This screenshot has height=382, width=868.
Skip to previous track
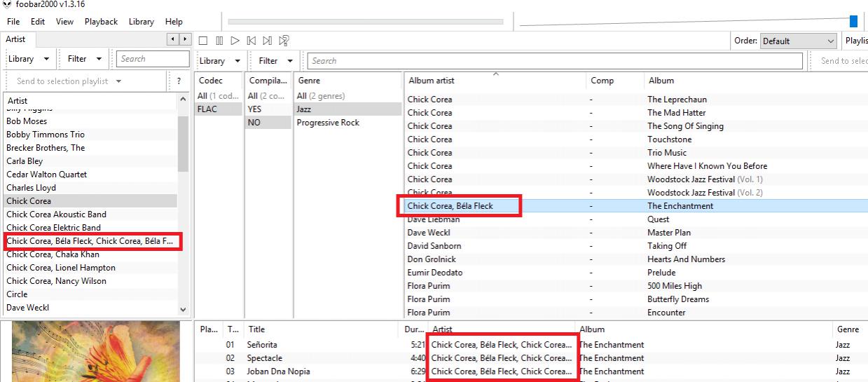(252, 41)
